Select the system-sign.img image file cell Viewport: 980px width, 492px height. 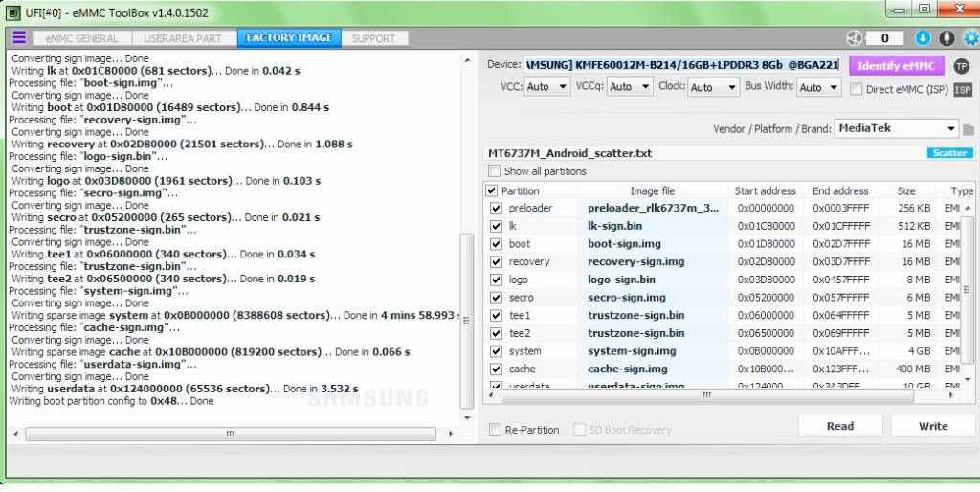(653, 350)
